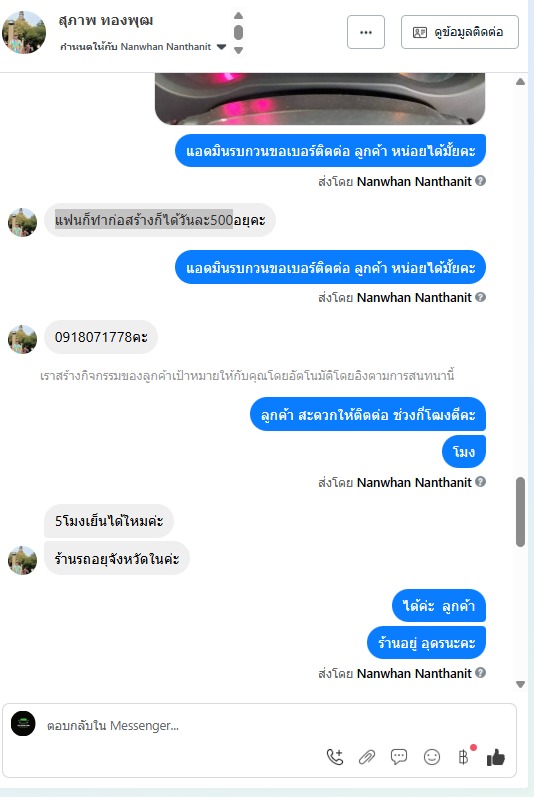534x797 pixels.
Task: Click the up arrow of conversation header stepper
Action: point(238,16)
